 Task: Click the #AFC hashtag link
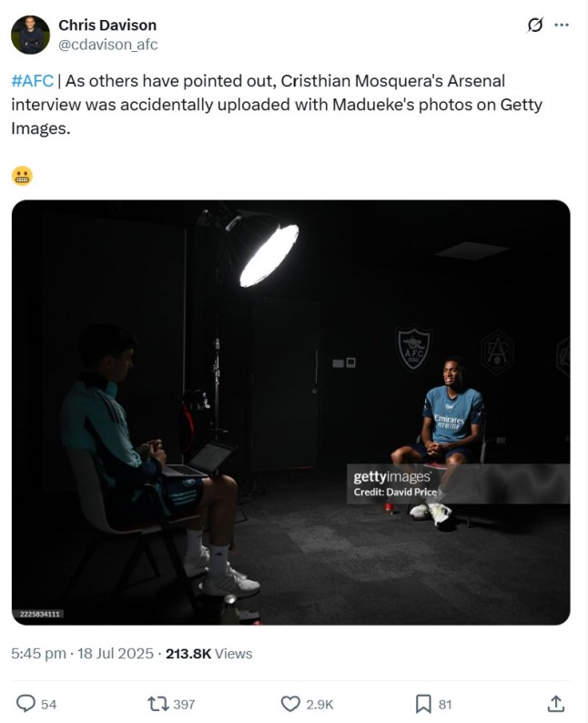pyautogui.click(x=33, y=82)
